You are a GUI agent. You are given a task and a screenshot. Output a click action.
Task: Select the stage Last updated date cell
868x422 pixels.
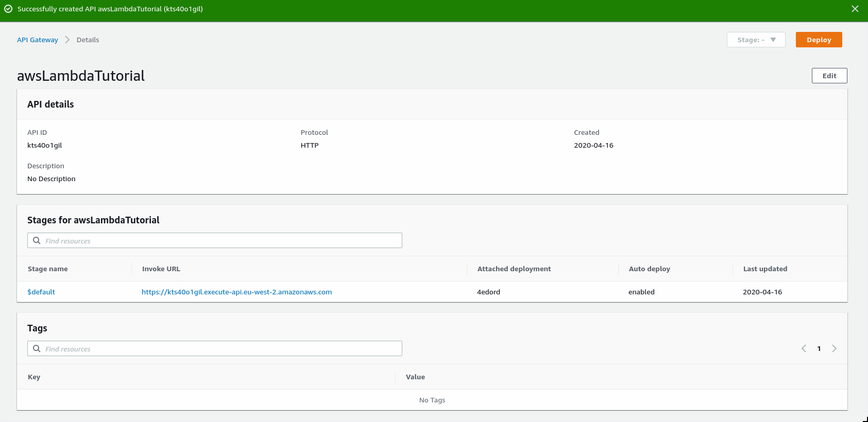[x=762, y=292]
